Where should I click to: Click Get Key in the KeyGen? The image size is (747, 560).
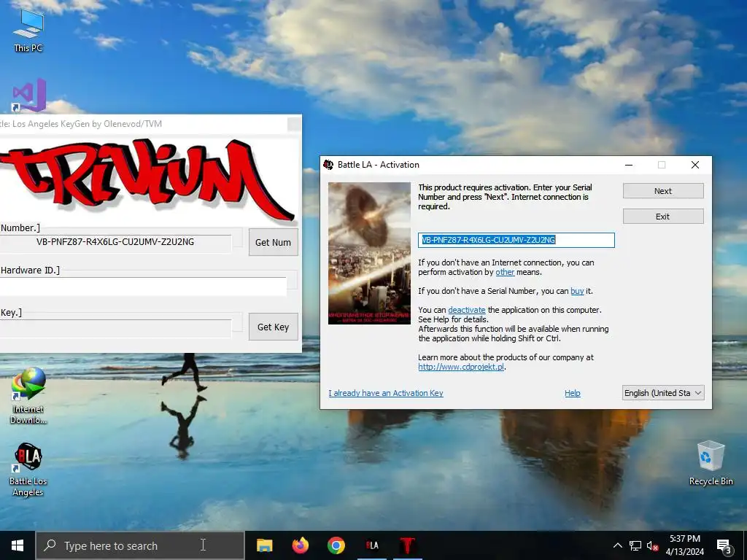[x=273, y=327]
